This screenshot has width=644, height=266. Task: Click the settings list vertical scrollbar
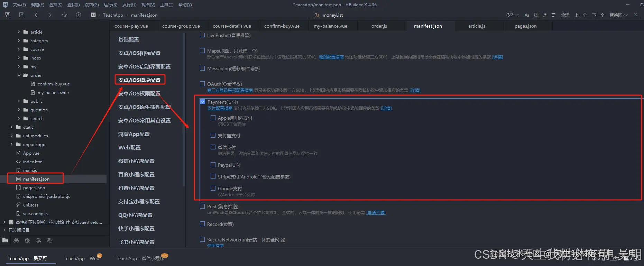184,109
